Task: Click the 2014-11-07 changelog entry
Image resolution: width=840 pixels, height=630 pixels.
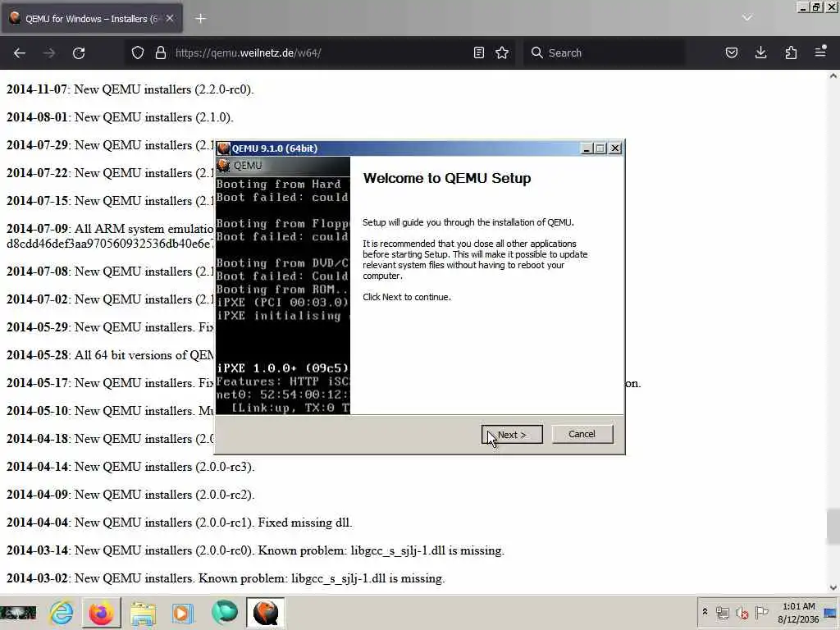Action: coord(130,89)
